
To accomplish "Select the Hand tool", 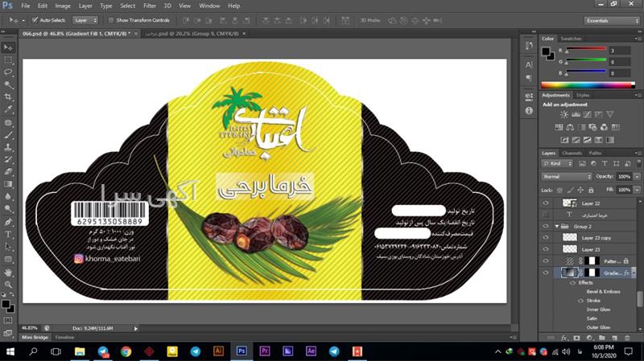I will (8, 272).
